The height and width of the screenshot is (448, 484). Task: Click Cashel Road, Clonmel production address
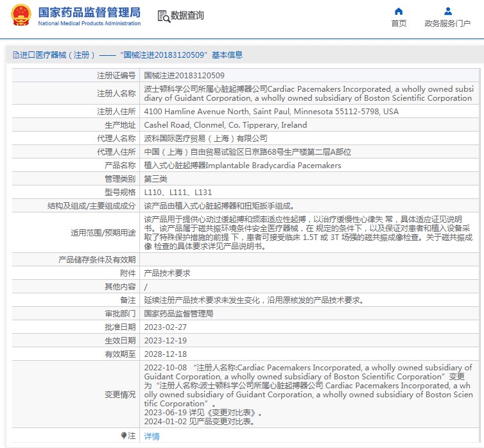[226, 125]
